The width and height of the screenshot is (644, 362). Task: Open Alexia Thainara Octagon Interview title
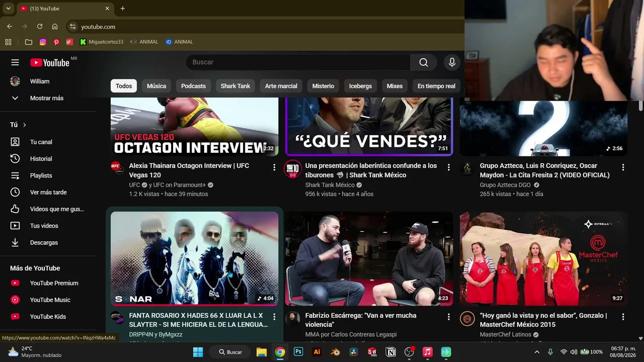coord(189,170)
